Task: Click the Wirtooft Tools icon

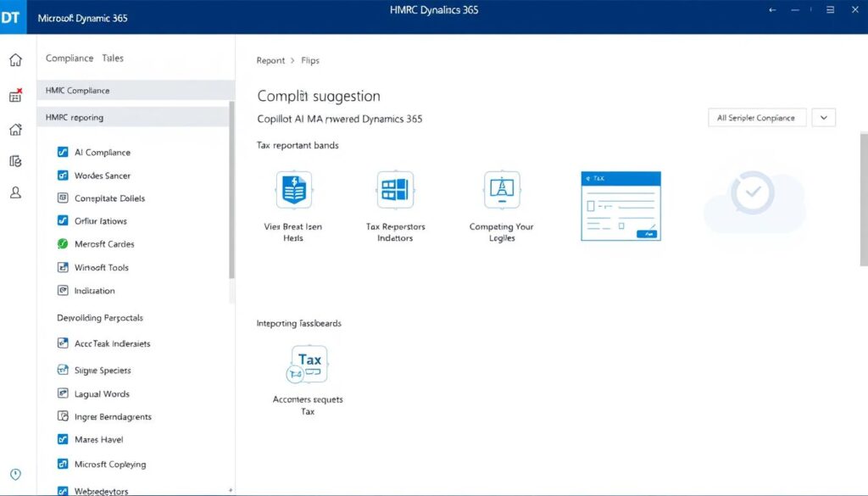Action: [63, 267]
